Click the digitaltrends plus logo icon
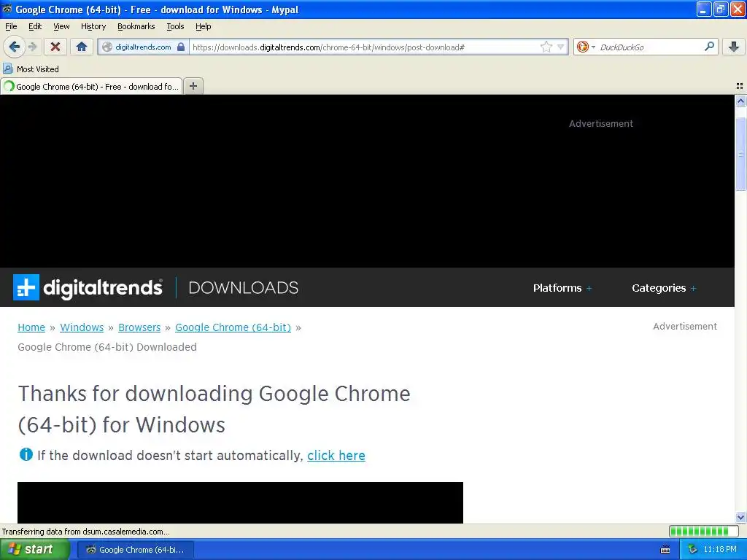This screenshot has width=747, height=560. (26, 287)
